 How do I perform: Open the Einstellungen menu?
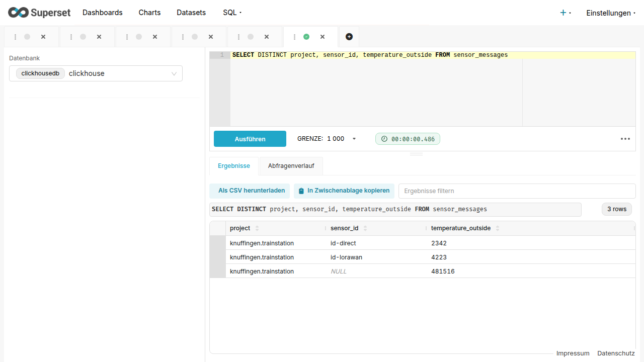tap(610, 13)
